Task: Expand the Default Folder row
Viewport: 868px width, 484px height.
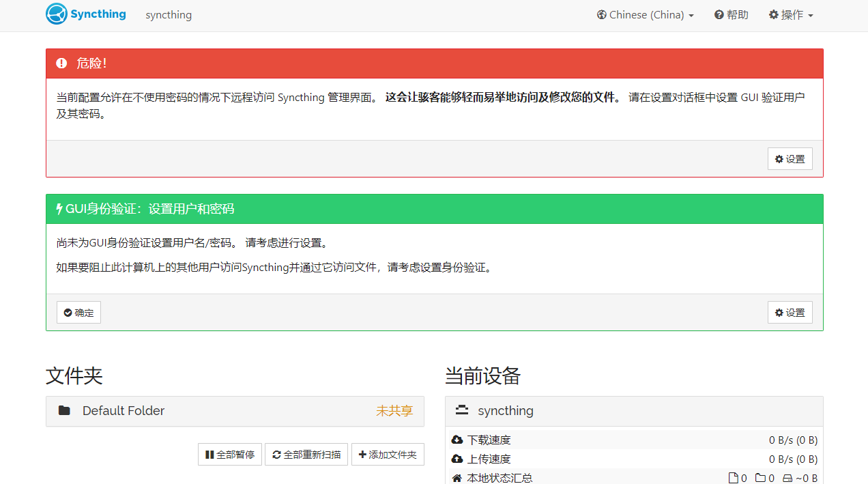Action: coord(235,411)
